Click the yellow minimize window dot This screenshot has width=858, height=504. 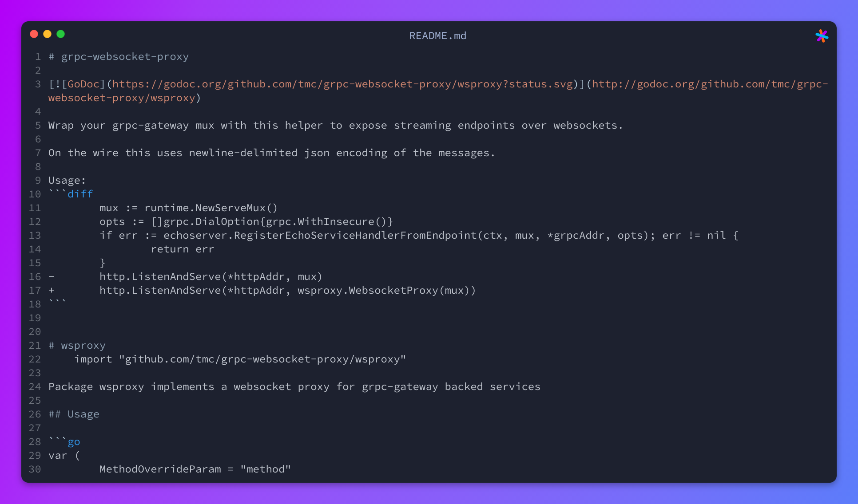pos(47,34)
